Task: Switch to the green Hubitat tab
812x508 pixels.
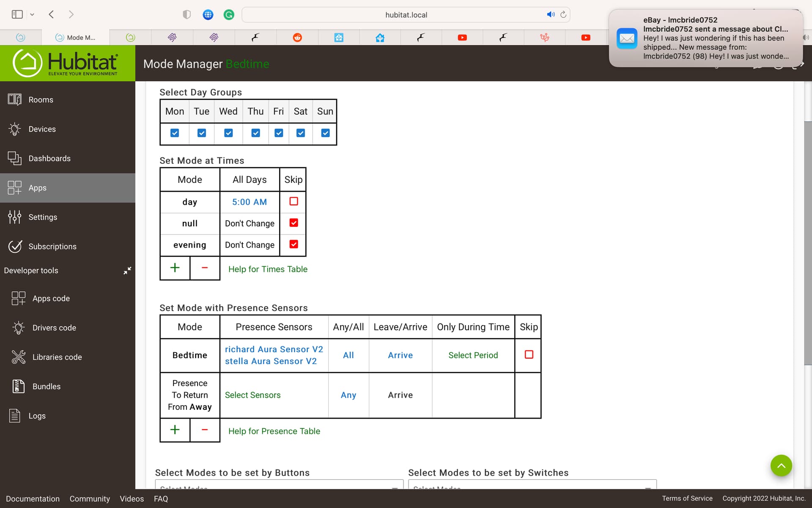Action: (x=130, y=37)
